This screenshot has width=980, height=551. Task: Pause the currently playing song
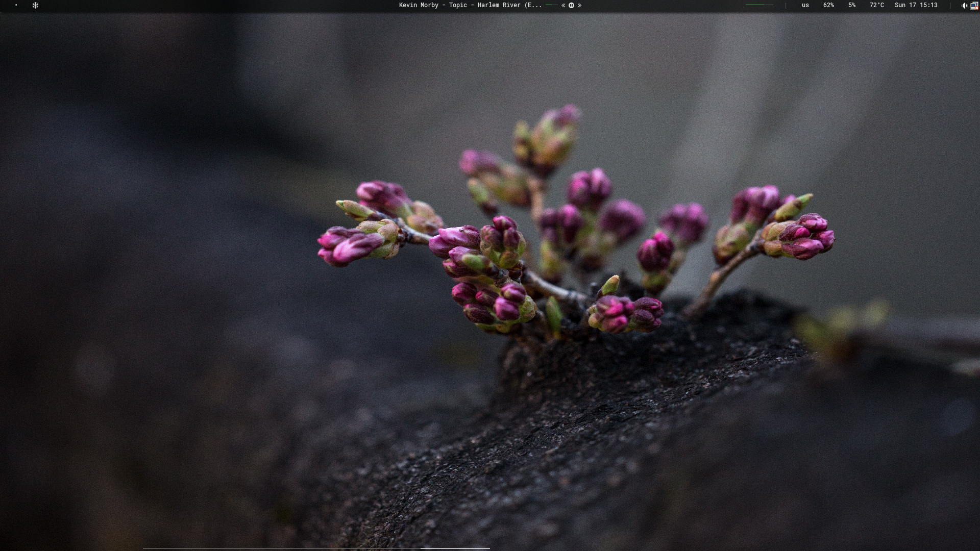(571, 5)
